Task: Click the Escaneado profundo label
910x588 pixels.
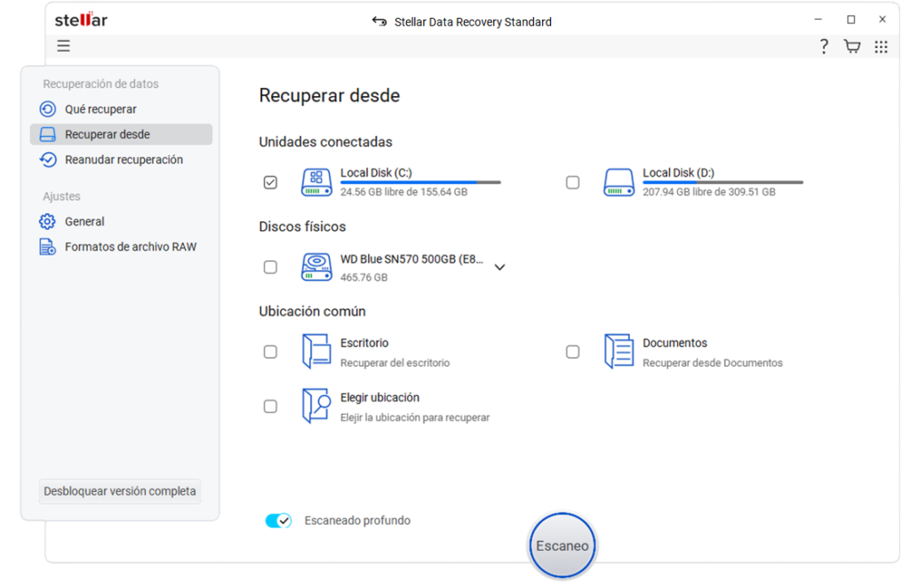Action: click(357, 520)
